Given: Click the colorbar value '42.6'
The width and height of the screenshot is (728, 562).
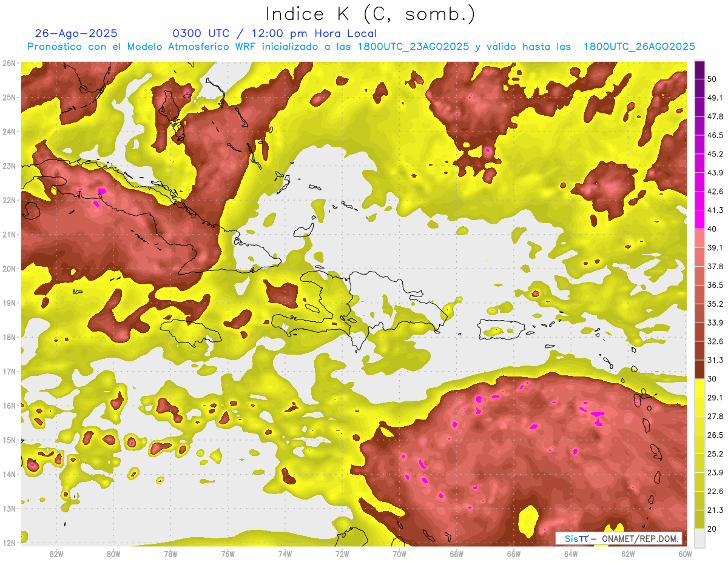Looking at the screenshot, I should (715, 191).
